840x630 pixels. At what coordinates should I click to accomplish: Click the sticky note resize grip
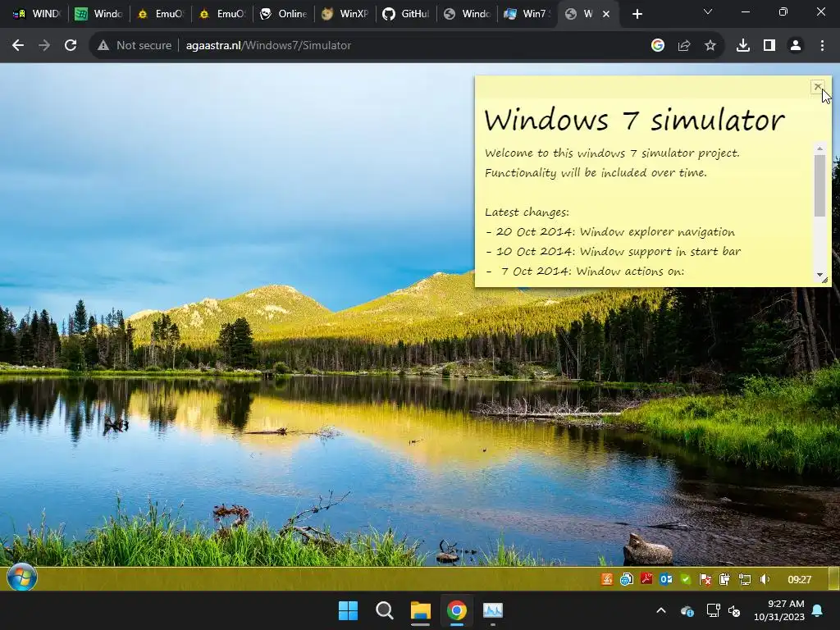[x=825, y=281]
